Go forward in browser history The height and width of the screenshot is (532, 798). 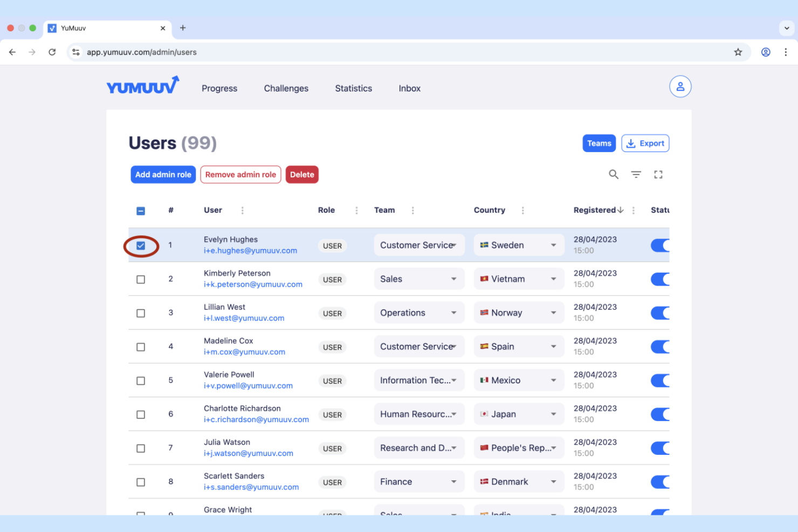(x=32, y=52)
